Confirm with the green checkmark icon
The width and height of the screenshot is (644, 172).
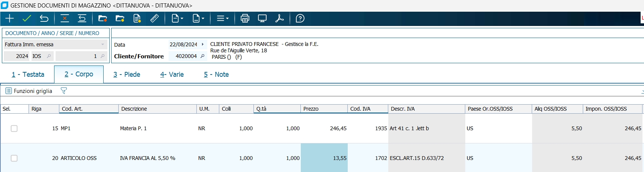(27, 18)
